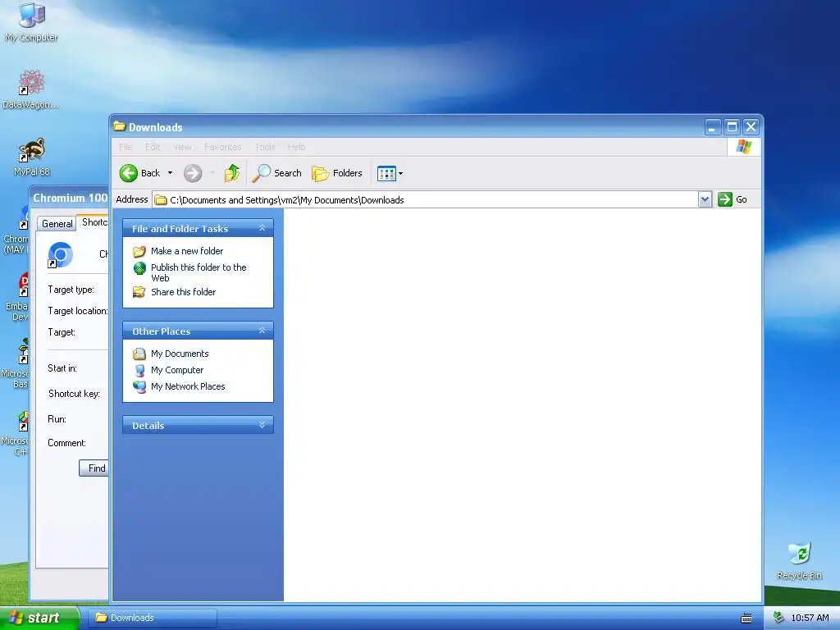Open the Start menu
Image resolution: width=840 pixels, height=630 pixels.
[x=39, y=618]
